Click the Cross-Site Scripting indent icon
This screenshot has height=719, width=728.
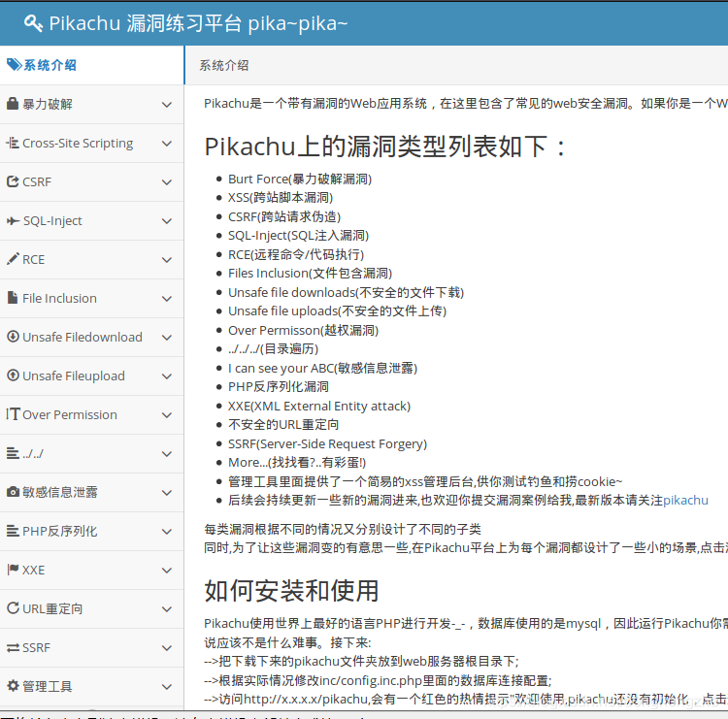[13, 143]
